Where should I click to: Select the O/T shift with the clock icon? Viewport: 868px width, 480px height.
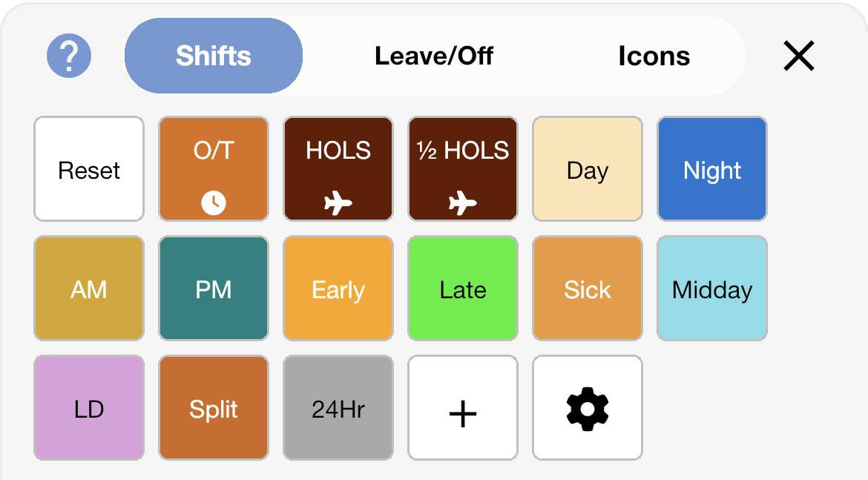pos(213,168)
